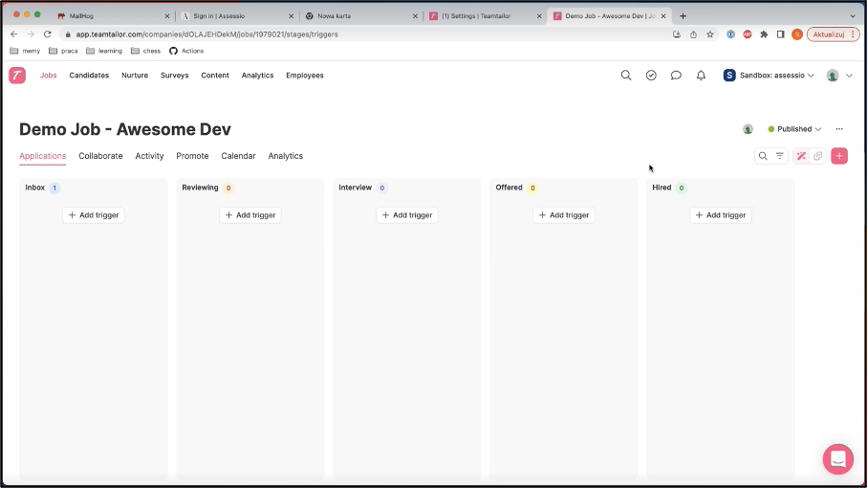The image size is (868, 488).
Task: Open the chat bubble conversations icon
Action: pyautogui.click(x=676, y=76)
